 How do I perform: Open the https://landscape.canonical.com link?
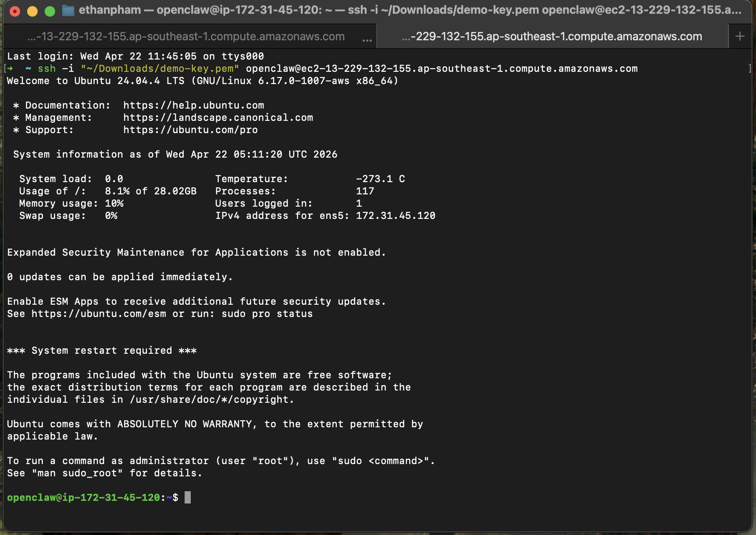(218, 117)
